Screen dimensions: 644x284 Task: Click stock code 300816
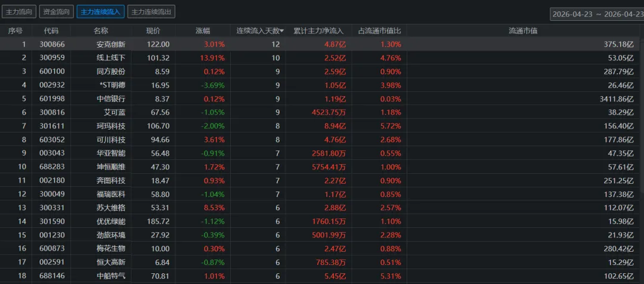point(52,113)
